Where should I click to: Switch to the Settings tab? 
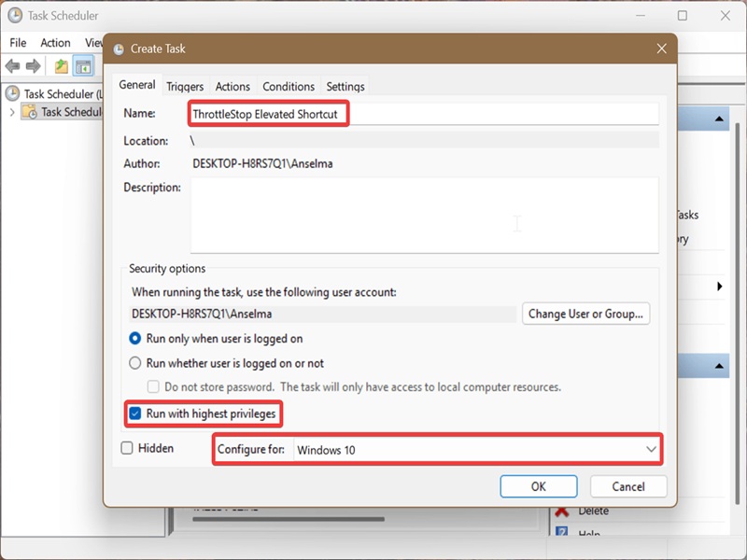point(345,87)
